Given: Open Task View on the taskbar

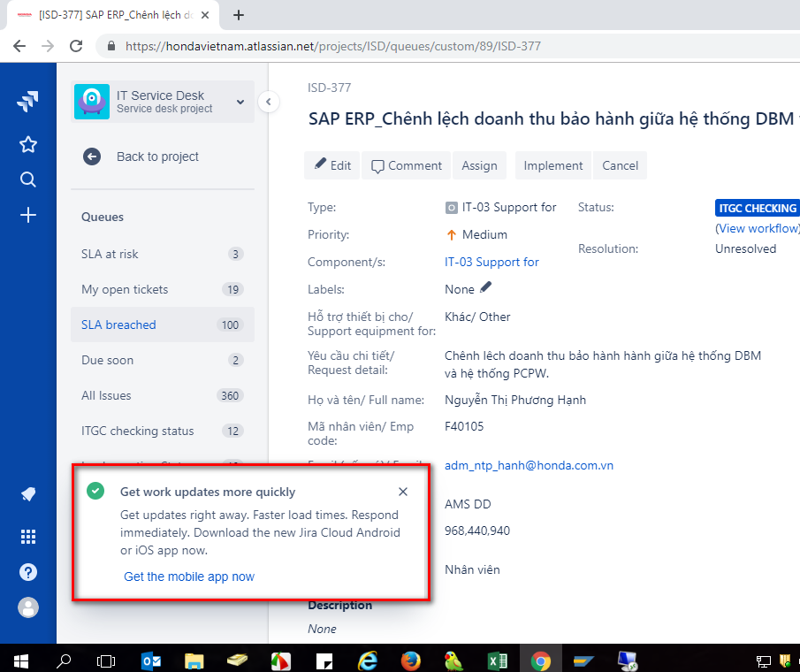Looking at the screenshot, I should (106, 661).
